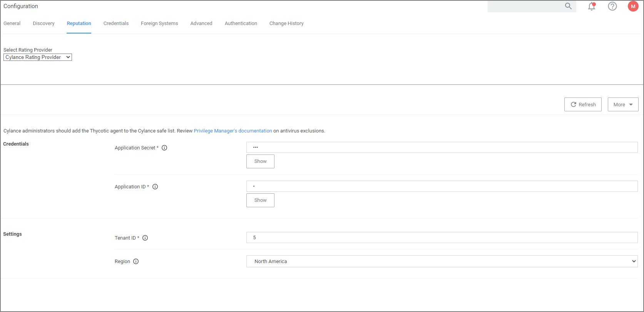Click the info icon beside Application Secret
The width and height of the screenshot is (644, 312).
pos(164,148)
